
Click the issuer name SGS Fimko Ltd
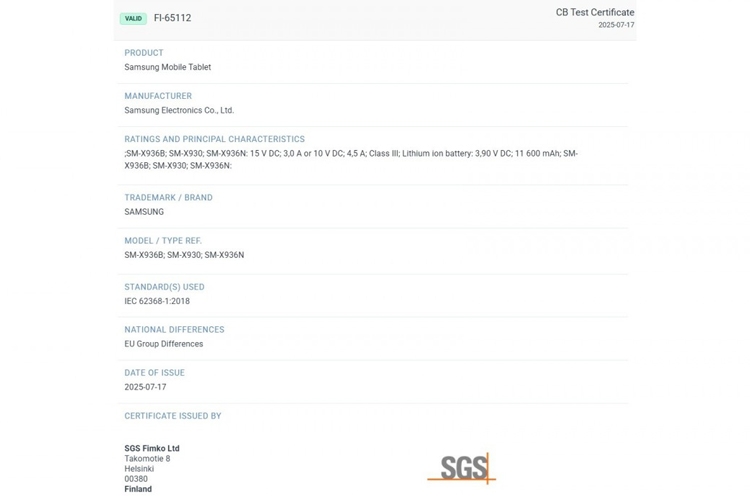point(152,448)
